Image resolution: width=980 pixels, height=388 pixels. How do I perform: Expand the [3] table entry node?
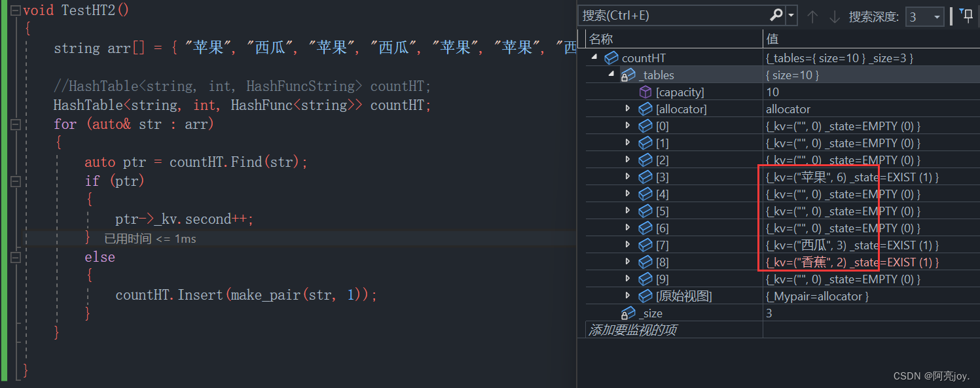pyautogui.click(x=628, y=177)
